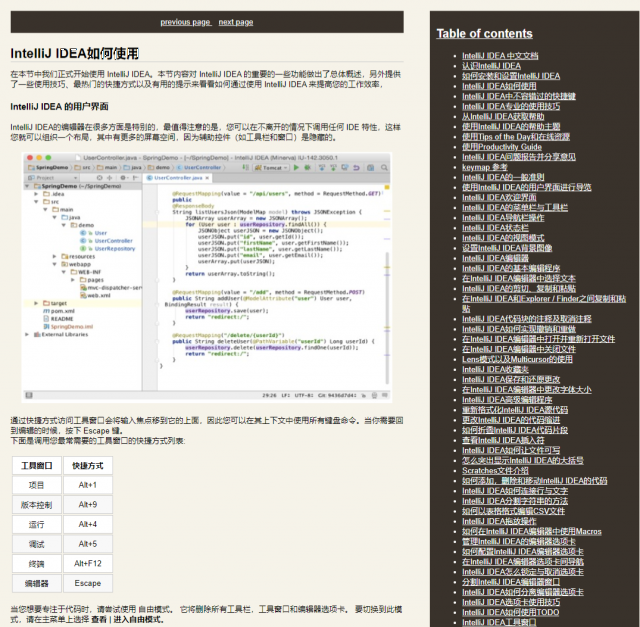Open 'IntelliJ IDEA如何让文件可写' link
The height and width of the screenshot is (627, 640).
point(511,450)
